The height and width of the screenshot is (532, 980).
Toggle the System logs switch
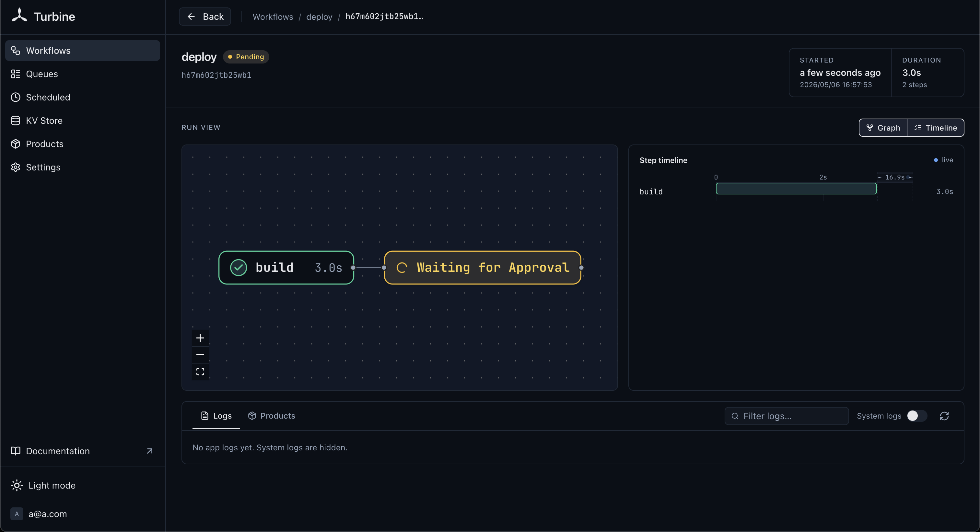916,416
